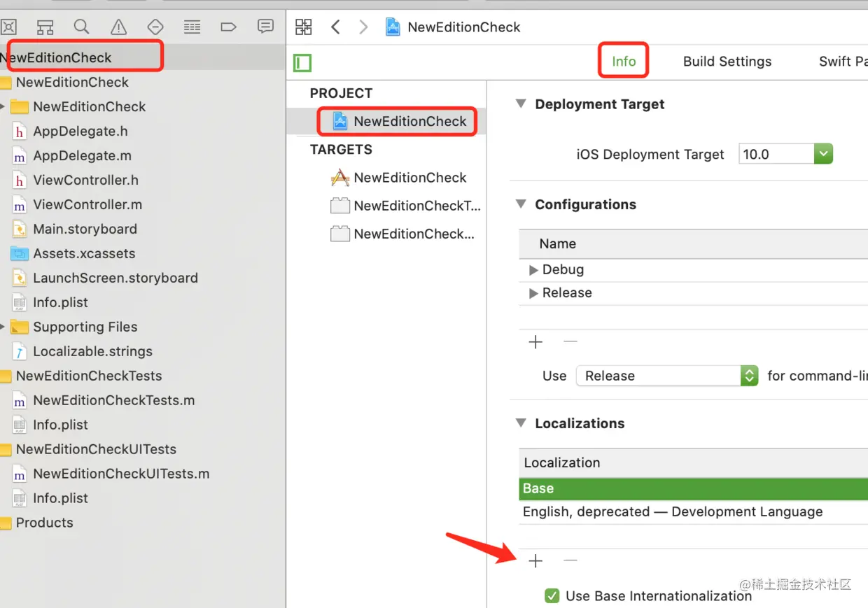The width and height of the screenshot is (868, 608).
Task: Open Info.plist under NewEditionCheckUITests.m
Action: [60, 498]
